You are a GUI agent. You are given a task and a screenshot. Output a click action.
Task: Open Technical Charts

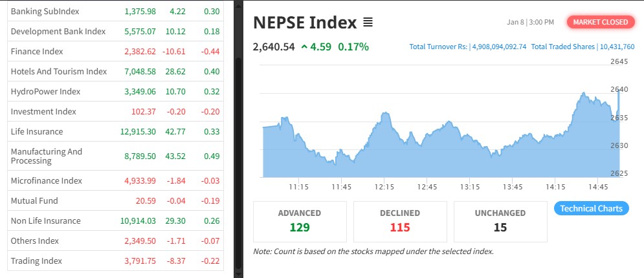(591, 208)
